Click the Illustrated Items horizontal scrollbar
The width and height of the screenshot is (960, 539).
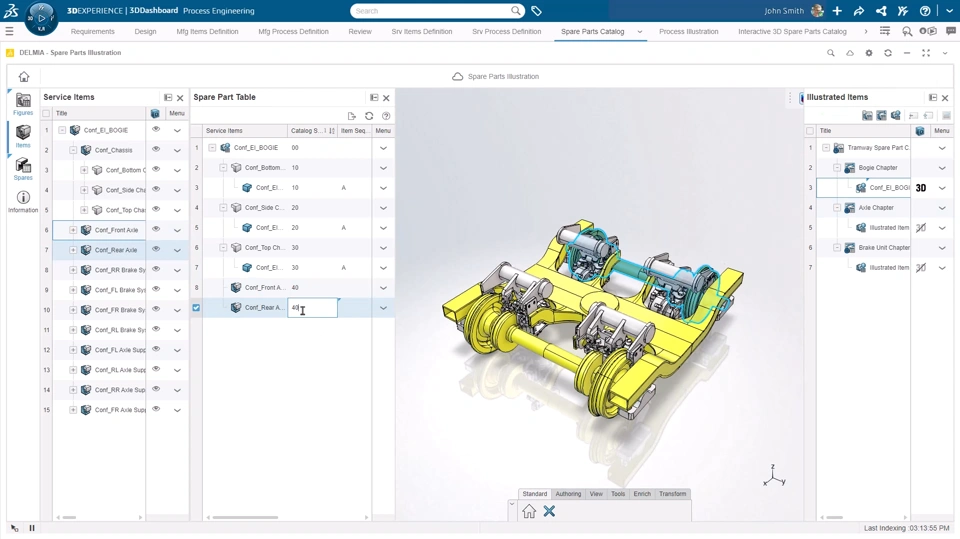tap(835, 518)
